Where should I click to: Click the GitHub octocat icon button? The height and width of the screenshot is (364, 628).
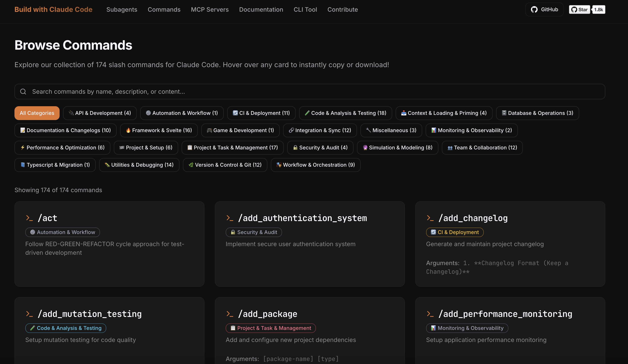point(534,9)
